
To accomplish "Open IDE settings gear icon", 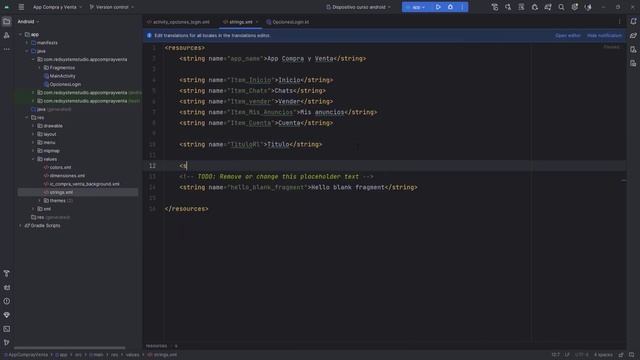I will pyautogui.click(x=575, y=7).
